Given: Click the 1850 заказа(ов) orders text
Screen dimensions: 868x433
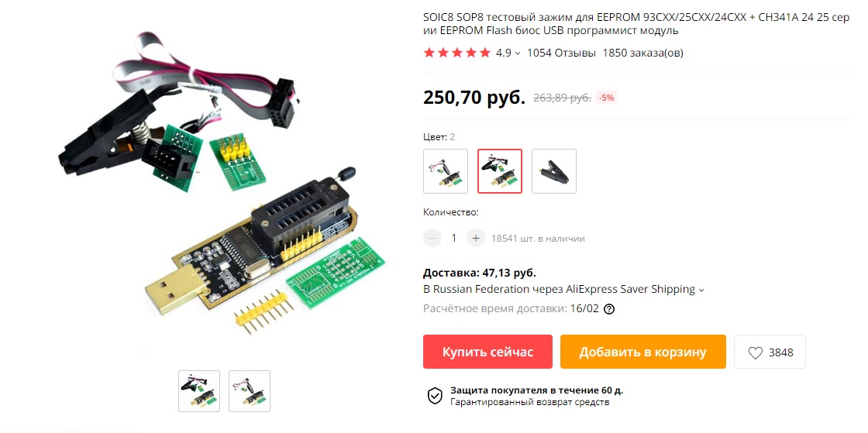Looking at the screenshot, I should click(642, 53).
